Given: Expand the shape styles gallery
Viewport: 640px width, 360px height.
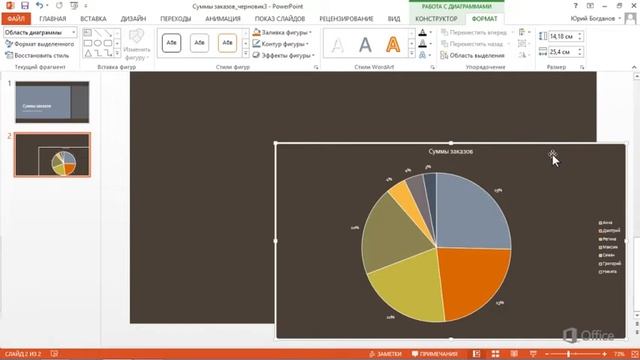Looking at the screenshot, I should [x=246, y=54].
